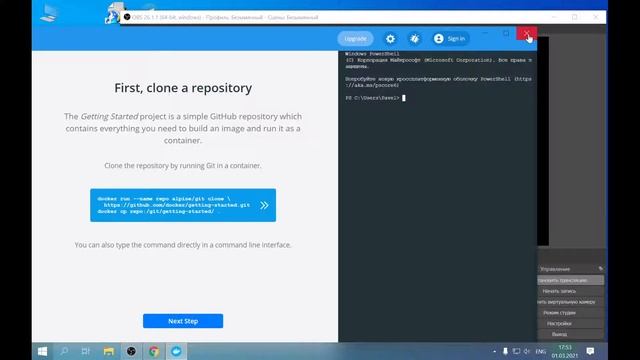Click 'First, clone a repository' heading
Viewport: 640px width, 360px height.
(183, 88)
